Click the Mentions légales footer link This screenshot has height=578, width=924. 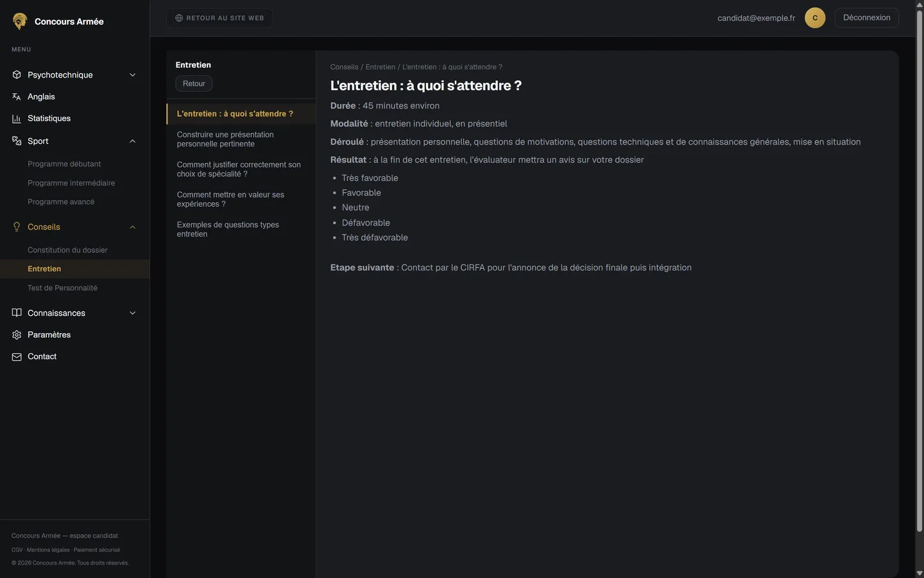tap(48, 550)
